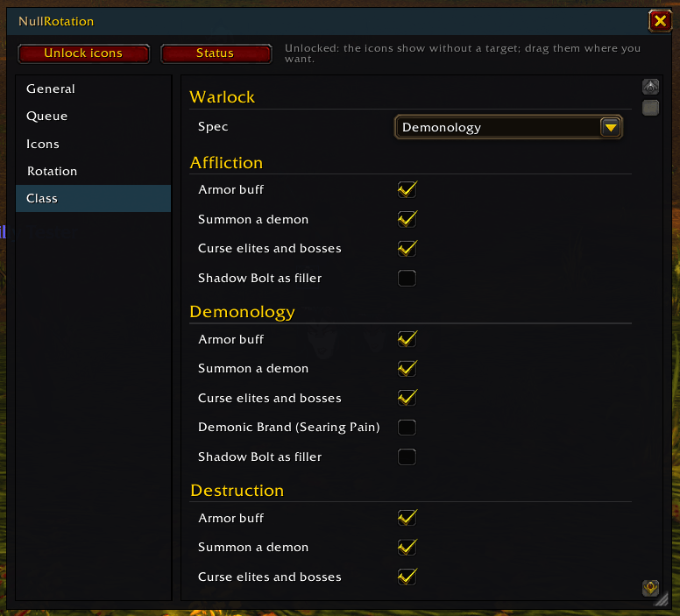
Task: Enable Affliction Shadow Bolt as filler
Action: (x=407, y=278)
